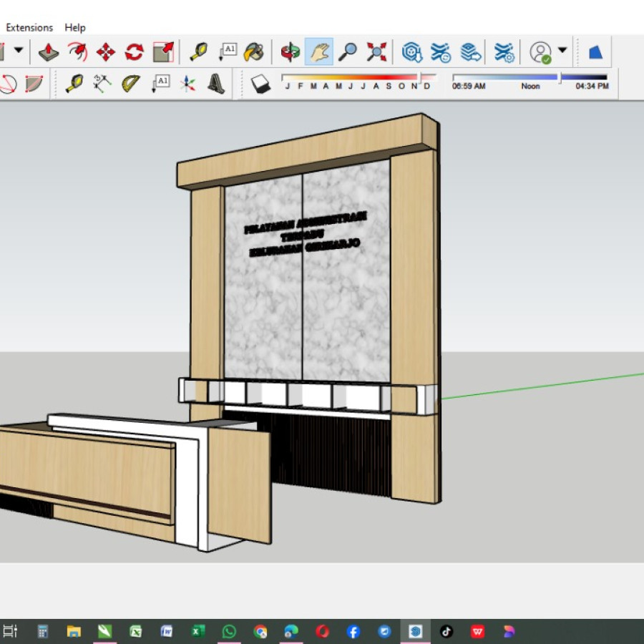Screen dimensions: 644x644
Task: Select the Scale tool
Action: [x=163, y=52]
